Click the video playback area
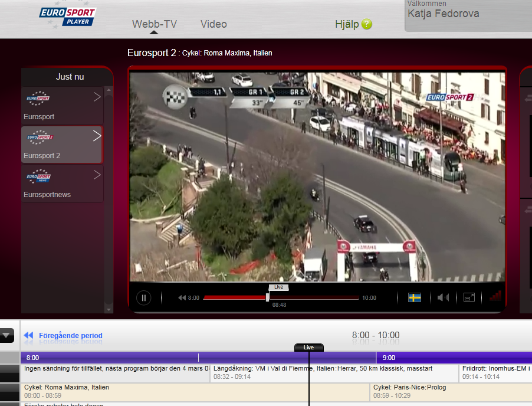532x406 pixels. pyautogui.click(x=317, y=177)
